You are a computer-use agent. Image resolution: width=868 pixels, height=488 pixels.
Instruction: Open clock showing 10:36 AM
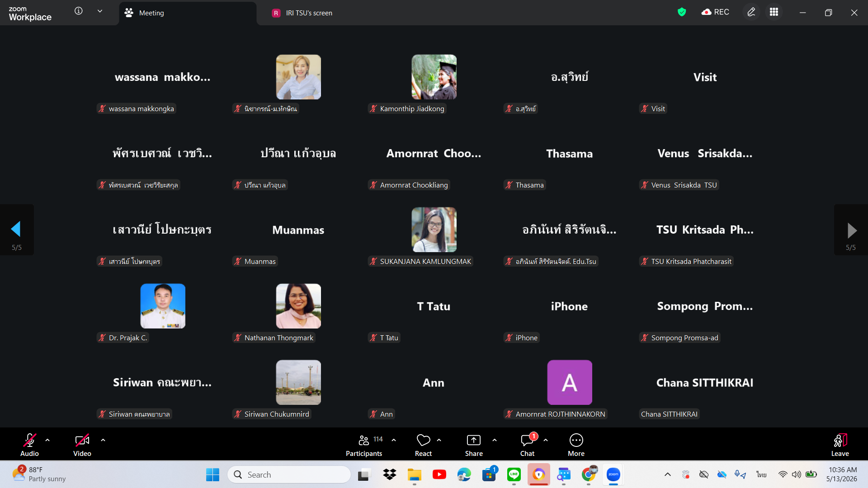(842, 474)
